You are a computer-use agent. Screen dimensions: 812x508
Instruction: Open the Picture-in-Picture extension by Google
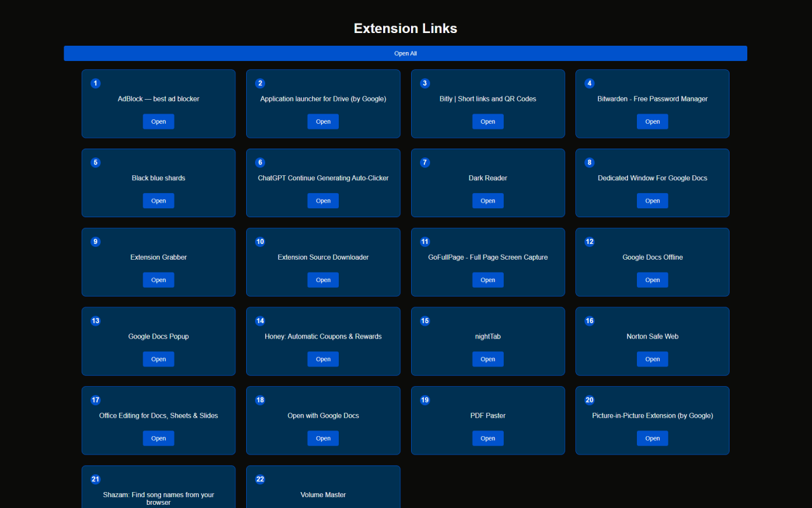[652, 438]
